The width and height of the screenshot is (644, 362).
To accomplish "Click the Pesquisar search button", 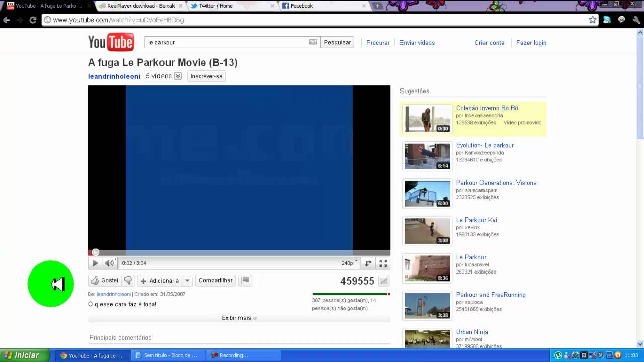I will pyautogui.click(x=337, y=42).
